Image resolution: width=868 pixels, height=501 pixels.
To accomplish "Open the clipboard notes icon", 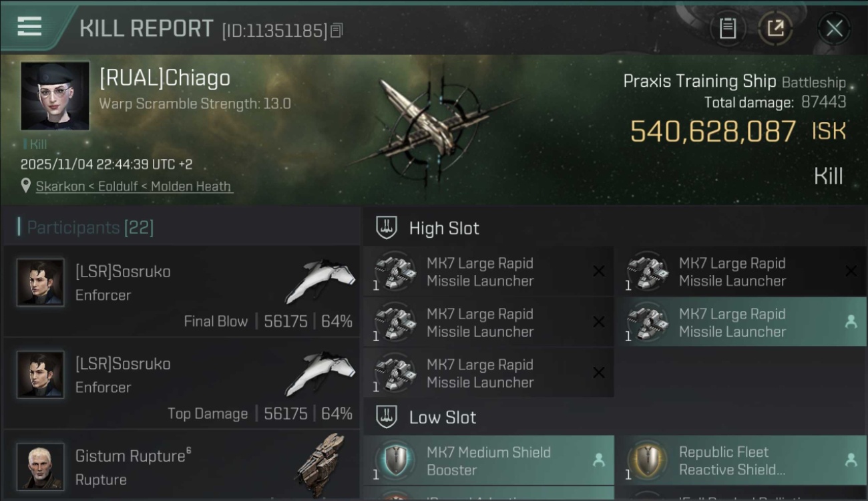I will (x=727, y=28).
